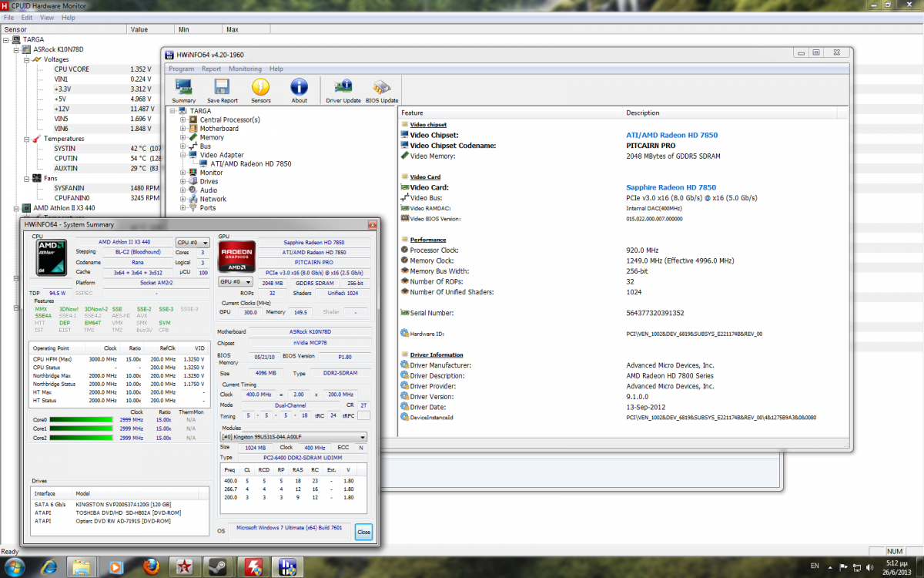The image size is (924, 578).
Task: Click the Voltages icon in Hardware Monitor tree
Action: pos(37,59)
